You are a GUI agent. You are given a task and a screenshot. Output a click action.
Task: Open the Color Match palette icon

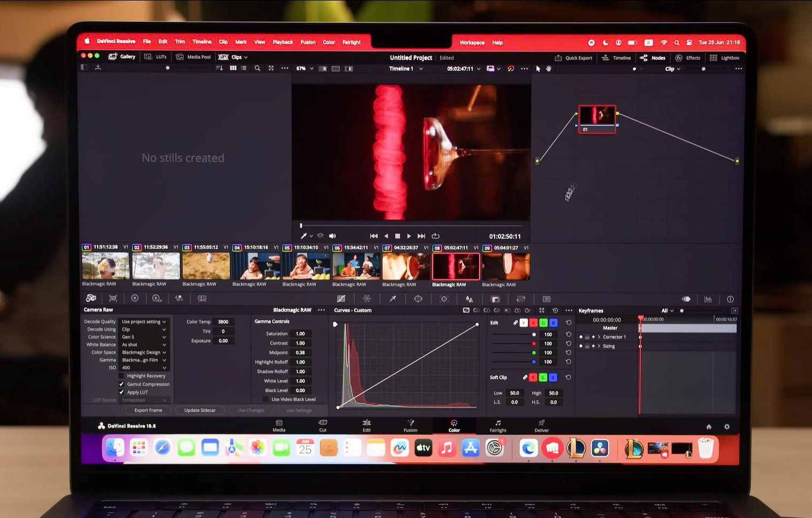pyautogui.click(x=113, y=298)
